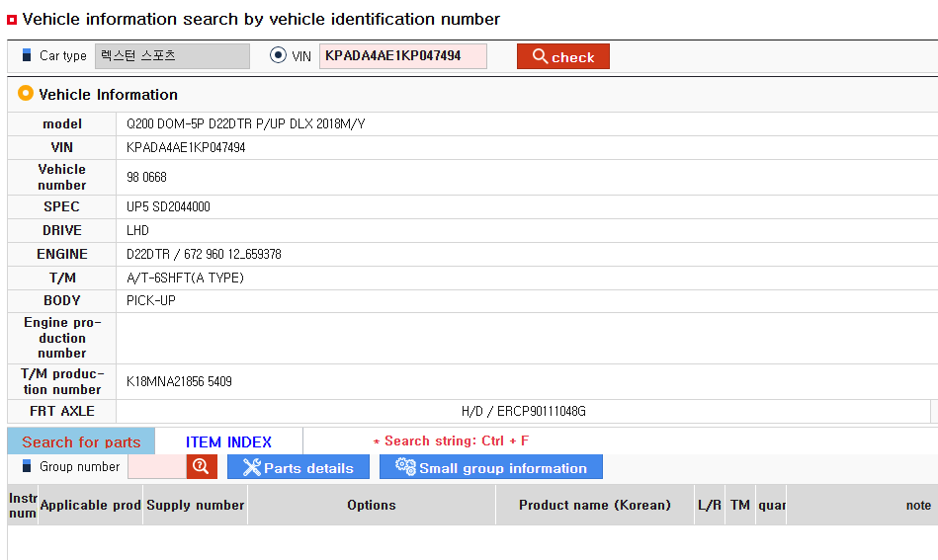Select T/M production number K18MNA21856 5409
938x560 pixels.
[x=179, y=382]
